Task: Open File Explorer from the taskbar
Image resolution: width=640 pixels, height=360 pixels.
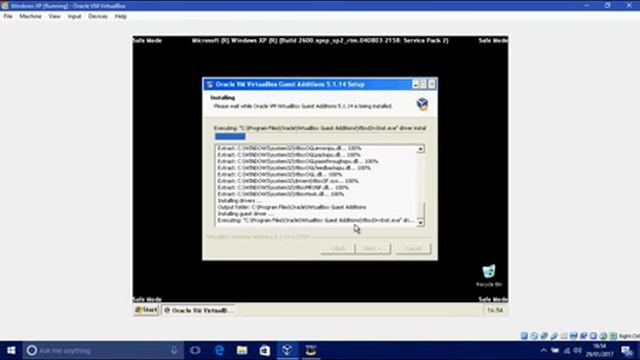Action: click(x=242, y=350)
